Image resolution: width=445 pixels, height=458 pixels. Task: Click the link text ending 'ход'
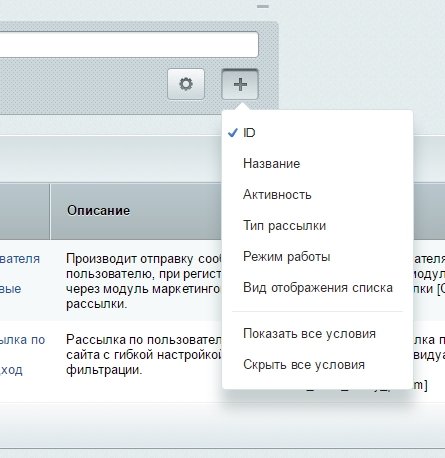click(11, 370)
